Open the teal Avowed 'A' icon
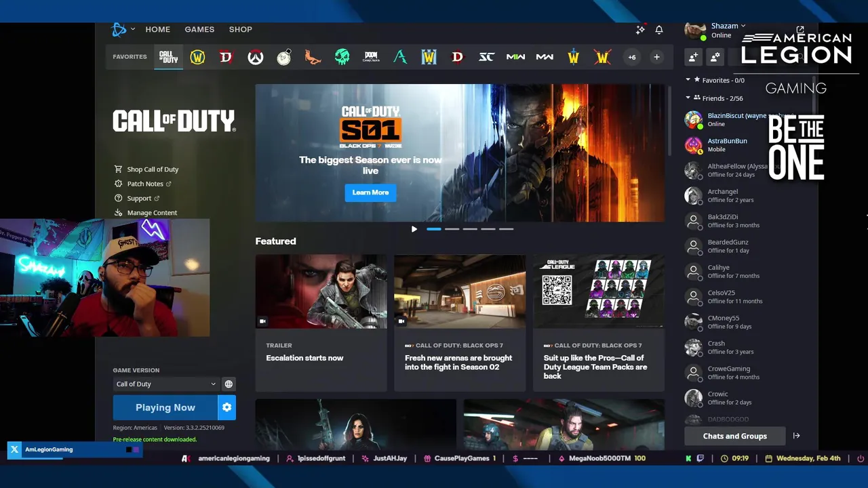 [x=400, y=57]
